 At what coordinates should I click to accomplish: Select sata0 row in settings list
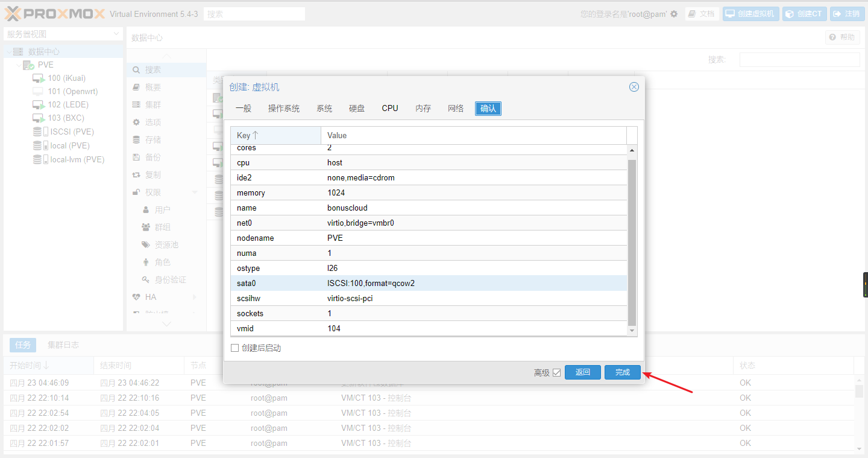click(429, 283)
